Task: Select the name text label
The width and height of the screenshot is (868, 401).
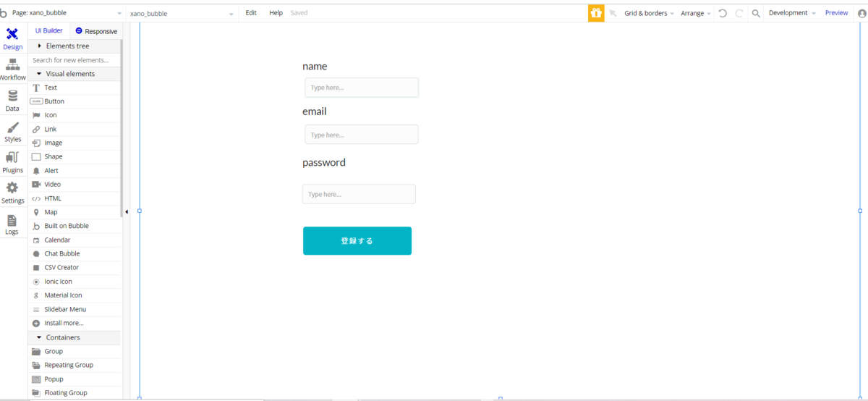Action: point(315,66)
